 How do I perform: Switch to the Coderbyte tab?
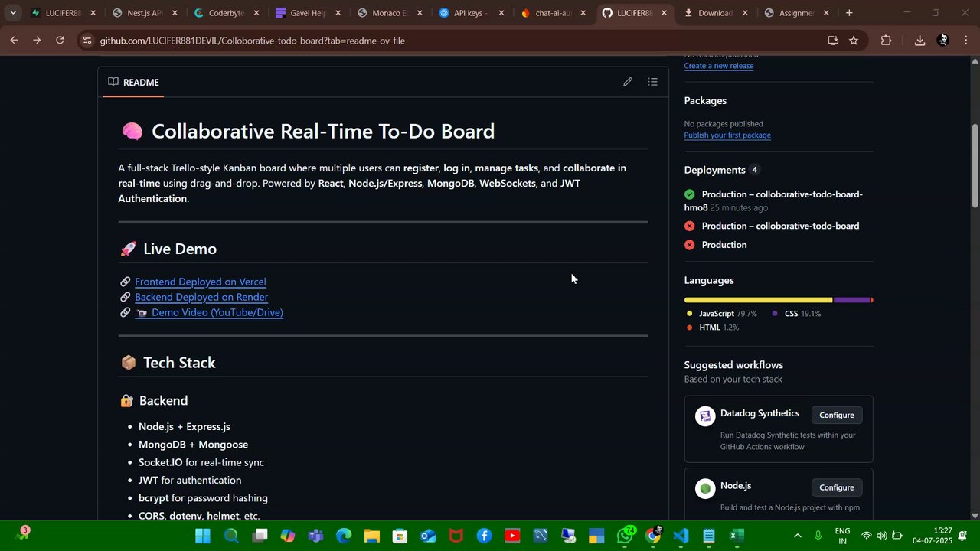point(227,13)
